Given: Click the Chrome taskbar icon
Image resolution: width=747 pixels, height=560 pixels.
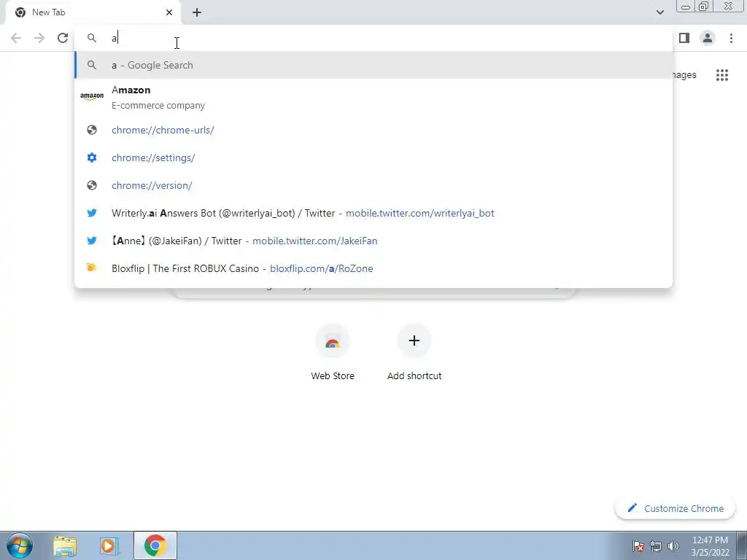Looking at the screenshot, I should 155,545.
